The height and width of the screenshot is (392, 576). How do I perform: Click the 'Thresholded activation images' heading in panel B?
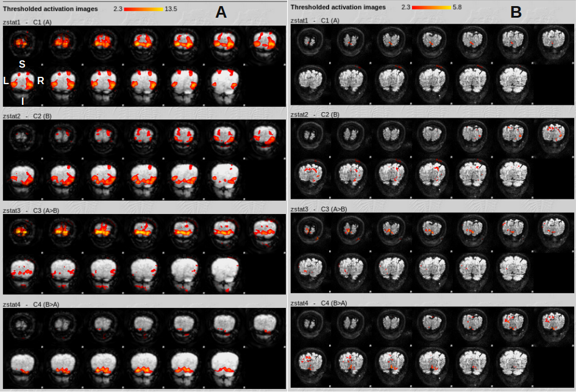click(338, 7)
